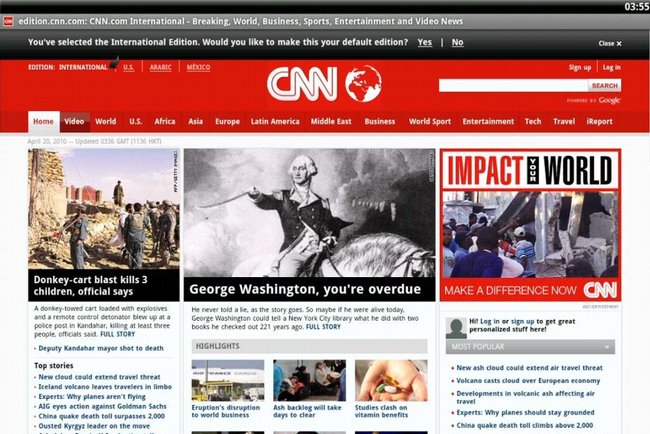
Task: Open the Tech section
Action: (x=533, y=121)
